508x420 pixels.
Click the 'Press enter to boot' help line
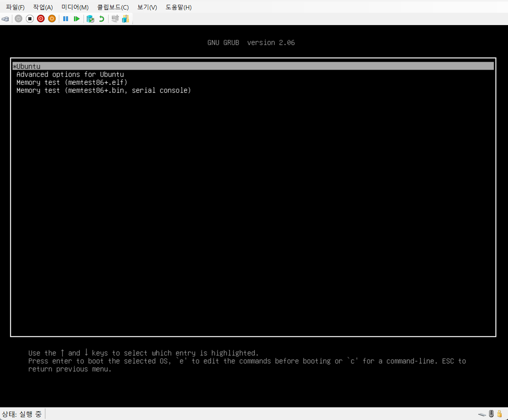tap(247, 361)
